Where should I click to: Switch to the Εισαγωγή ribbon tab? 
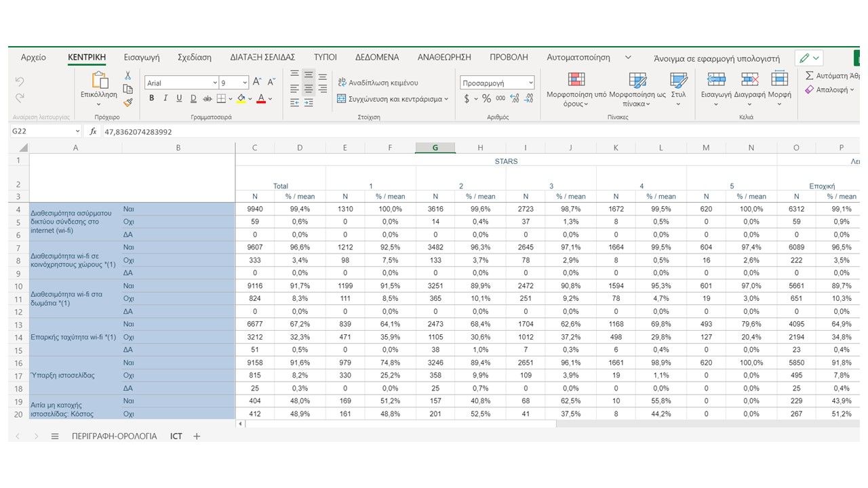(x=142, y=58)
